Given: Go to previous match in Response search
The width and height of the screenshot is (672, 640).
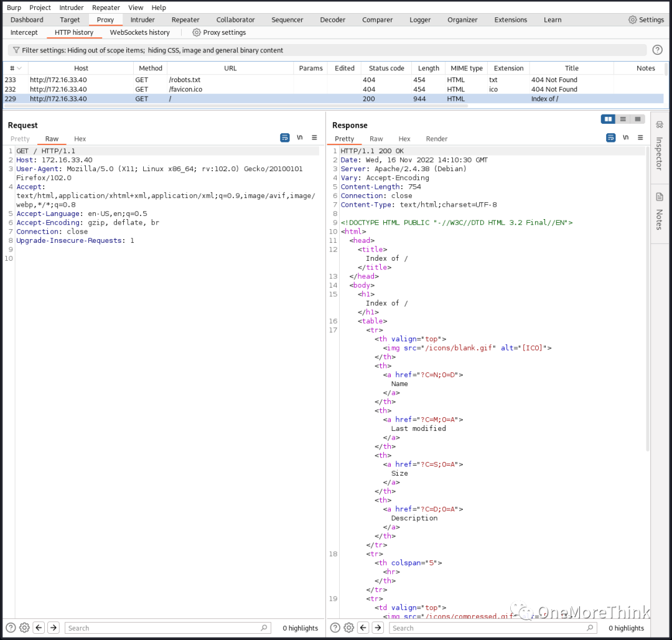Looking at the screenshot, I should pyautogui.click(x=363, y=628).
